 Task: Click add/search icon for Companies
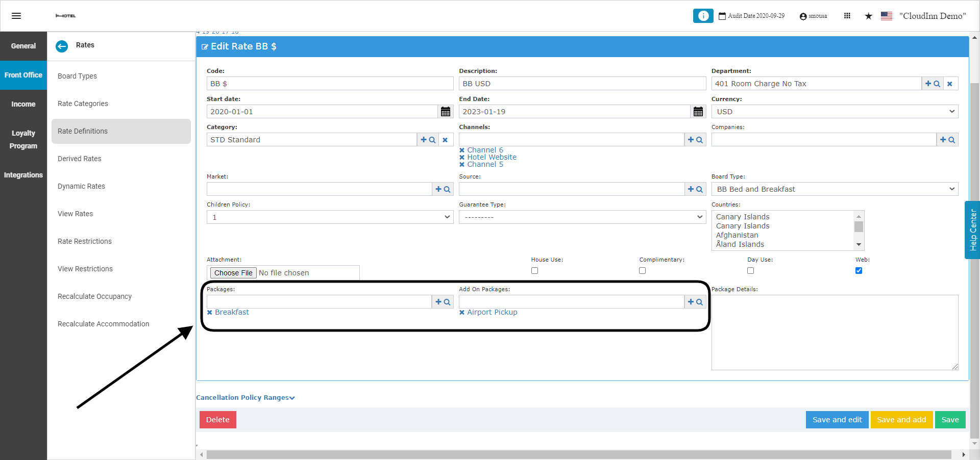947,140
